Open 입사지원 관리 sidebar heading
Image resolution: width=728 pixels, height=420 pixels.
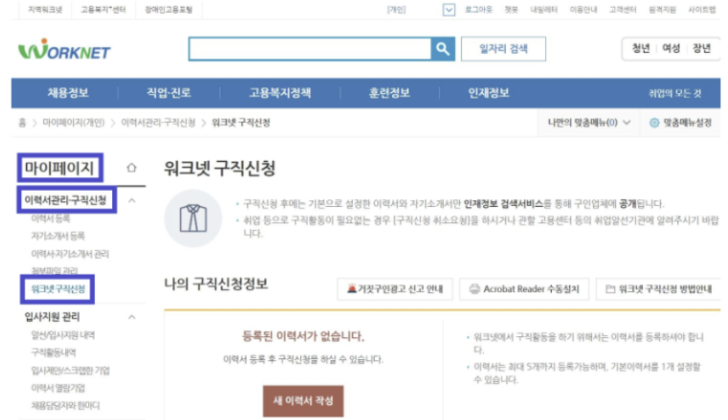click(52, 317)
